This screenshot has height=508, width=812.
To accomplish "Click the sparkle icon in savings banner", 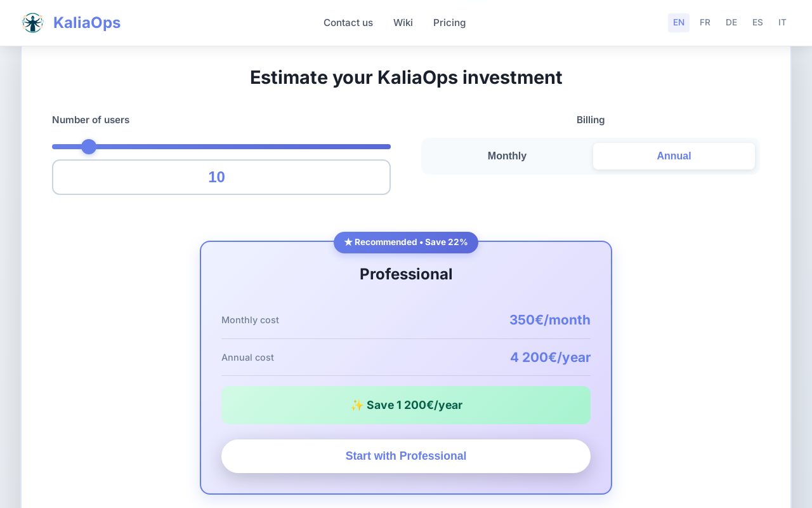I will pyautogui.click(x=357, y=404).
